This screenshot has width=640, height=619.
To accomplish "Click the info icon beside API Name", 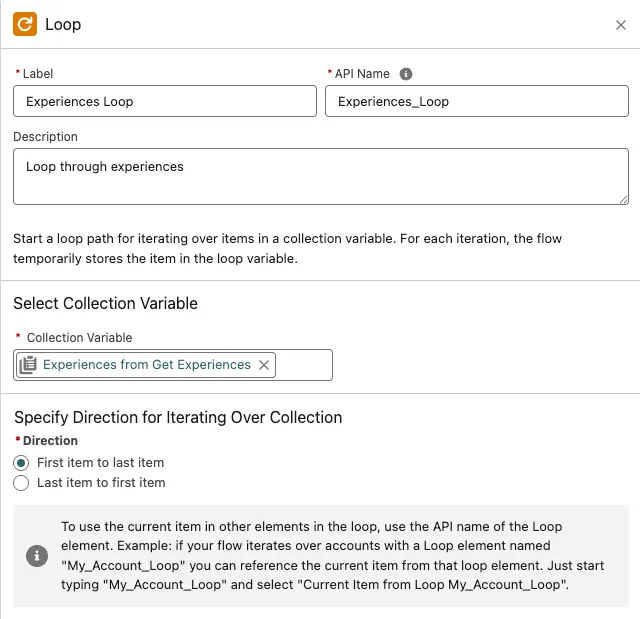I will (x=406, y=74).
